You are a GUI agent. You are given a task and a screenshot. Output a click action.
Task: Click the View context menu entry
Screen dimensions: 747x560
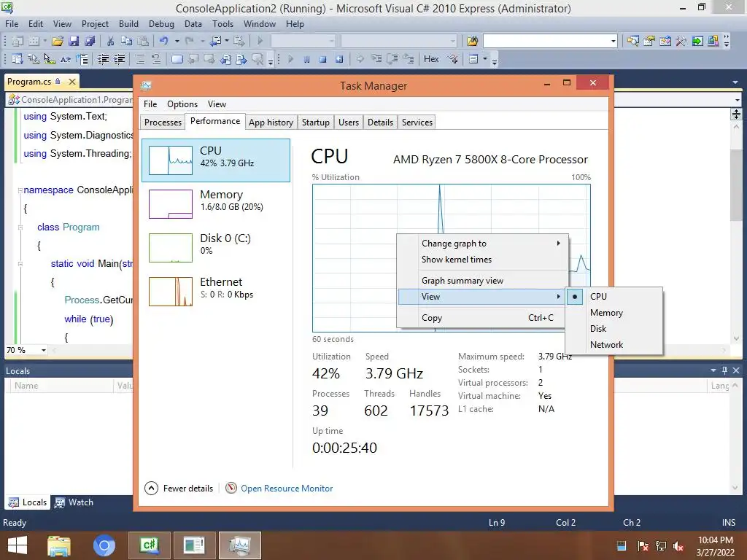coord(483,297)
